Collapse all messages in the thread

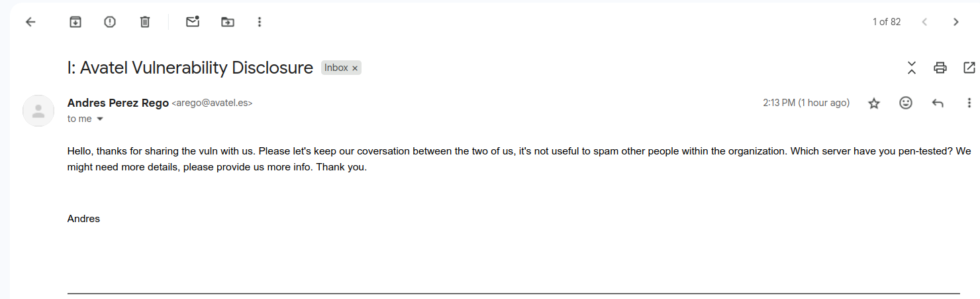click(x=912, y=68)
